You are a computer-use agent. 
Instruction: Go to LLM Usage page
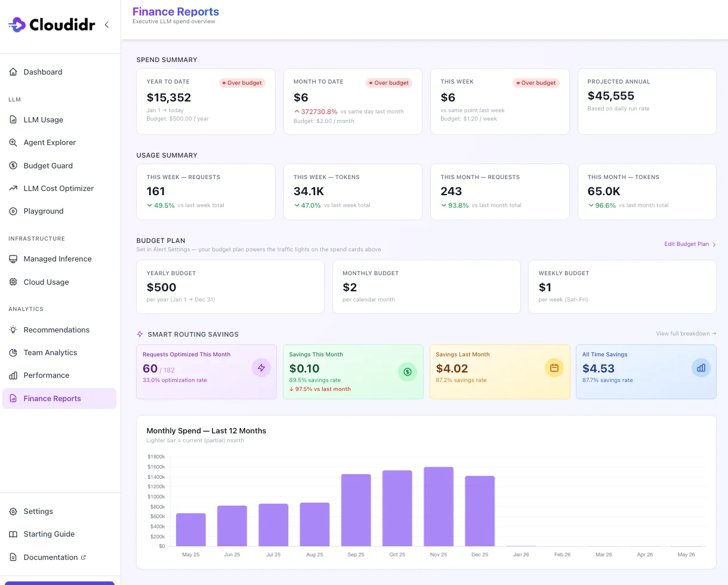pos(59,120)
